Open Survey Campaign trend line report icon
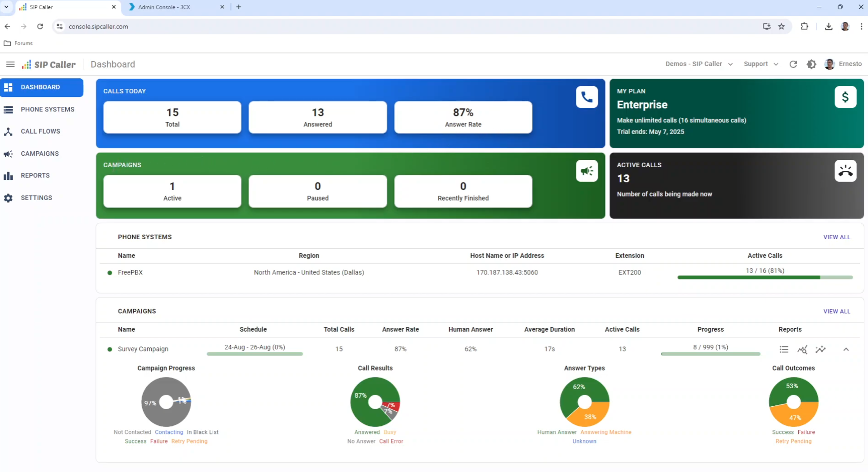 tap(820, 349)
